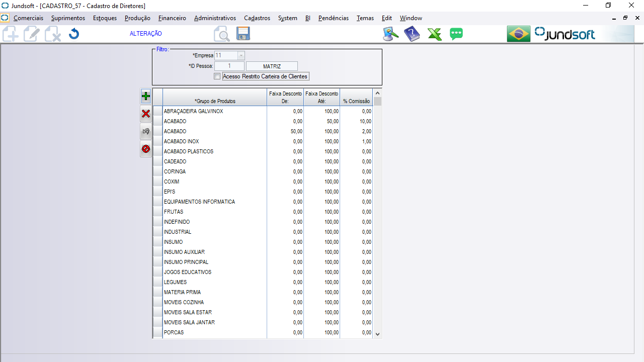The width and height of the screenshot is (644, 362).
Task: Click the edit record pencil icon
Action: tap(31, 34)
